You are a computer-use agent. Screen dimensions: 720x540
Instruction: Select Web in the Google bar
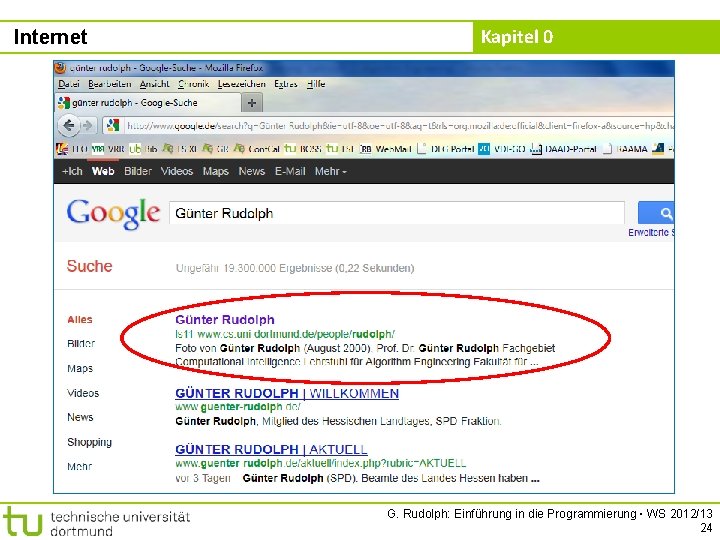click(103, 171)
